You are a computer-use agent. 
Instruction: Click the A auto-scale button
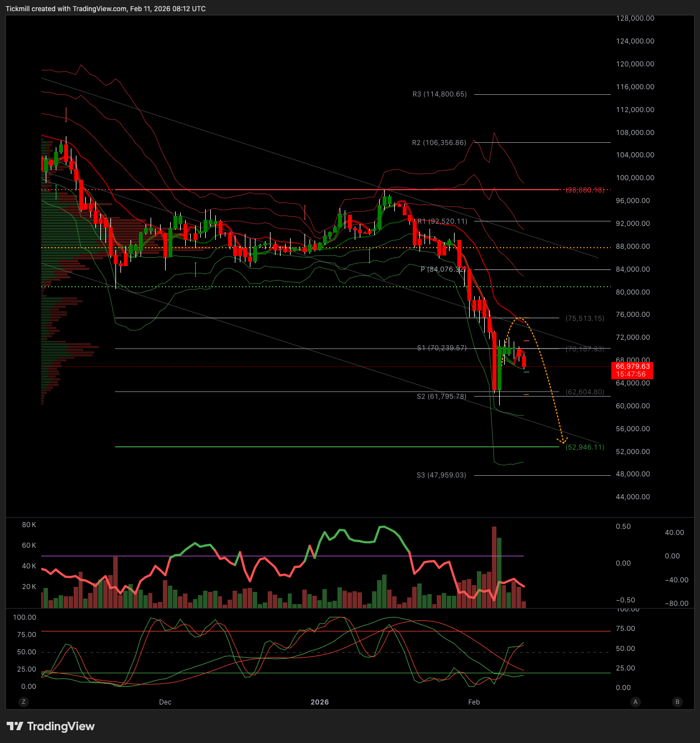tap(635, 702)
